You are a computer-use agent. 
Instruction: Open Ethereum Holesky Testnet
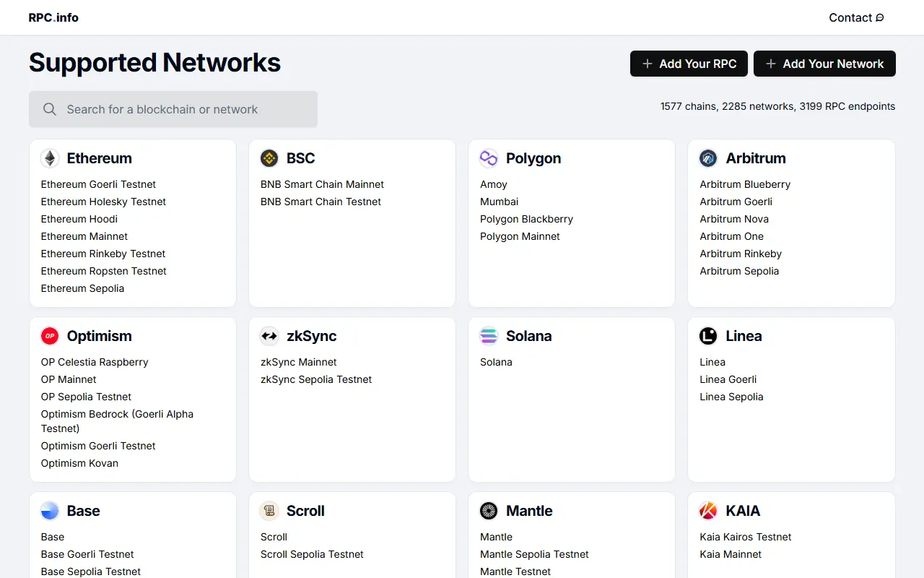(103, 202)
